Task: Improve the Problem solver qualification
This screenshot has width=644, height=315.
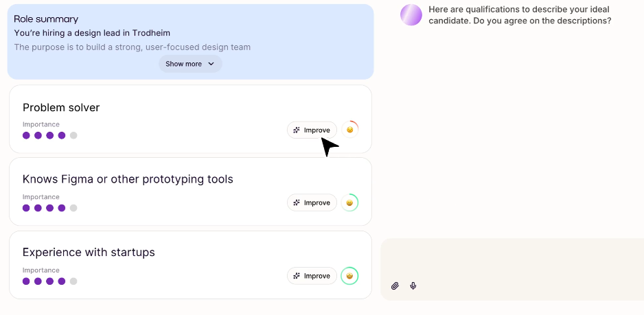Action: 312,130
